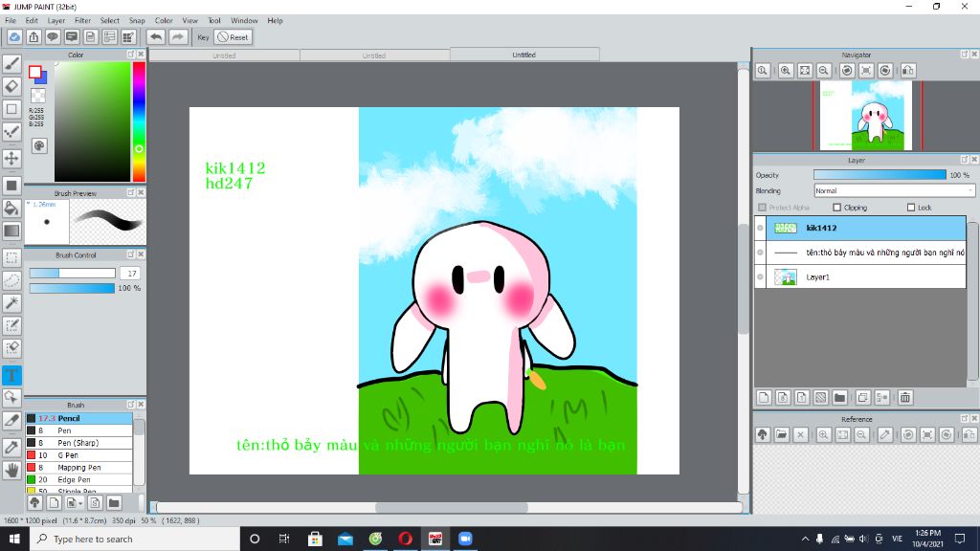
Task: Close the Reference panel
Action: pos(974,419)
